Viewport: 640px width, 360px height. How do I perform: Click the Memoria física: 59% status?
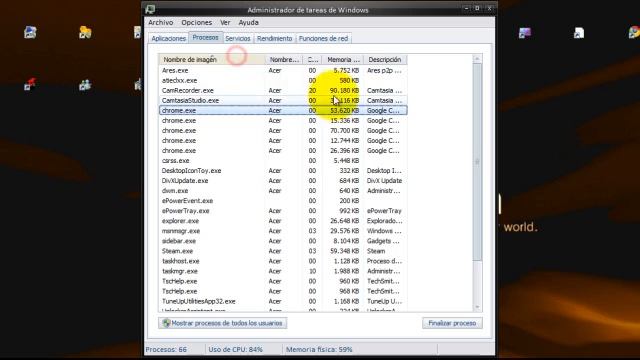[319, 349]
